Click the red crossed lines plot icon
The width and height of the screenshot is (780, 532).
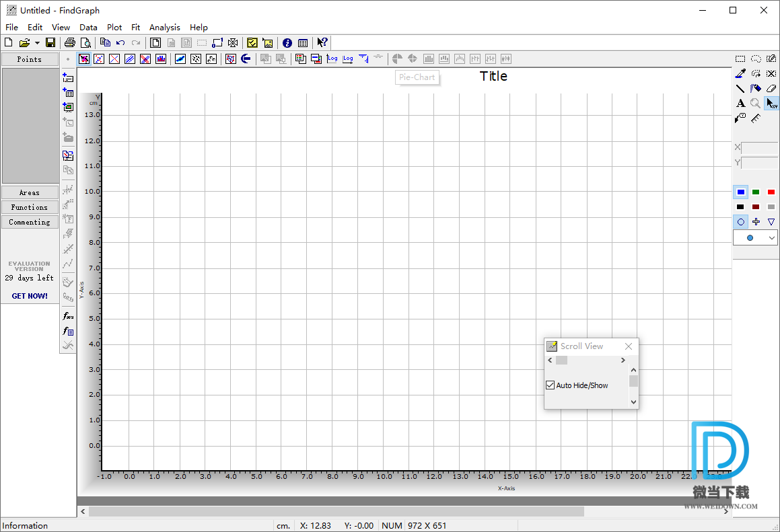(x=114, y=59)
